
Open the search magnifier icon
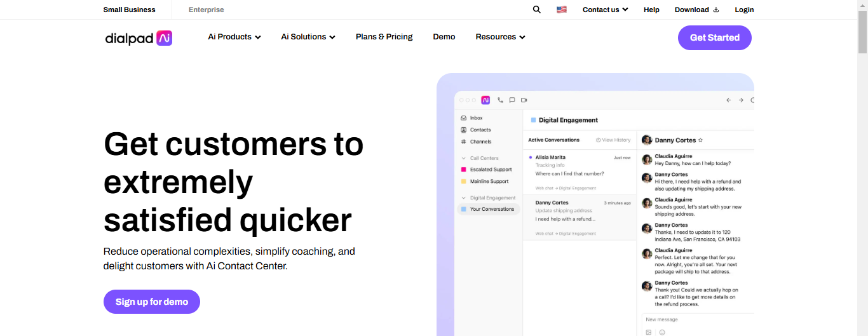click(x=536, y=10)
